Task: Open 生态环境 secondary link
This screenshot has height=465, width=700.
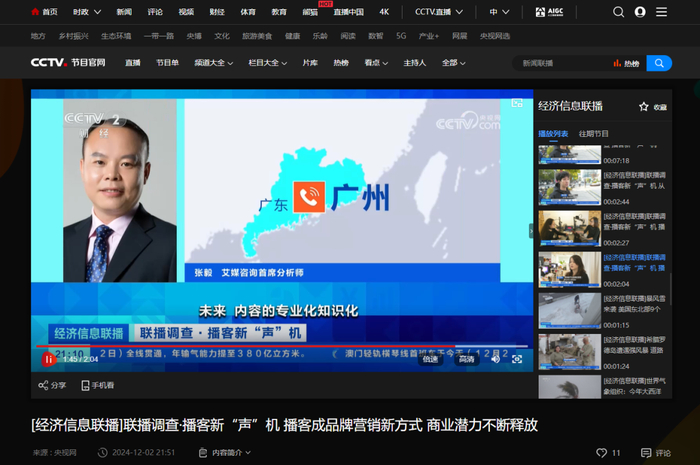Action: 116,36
